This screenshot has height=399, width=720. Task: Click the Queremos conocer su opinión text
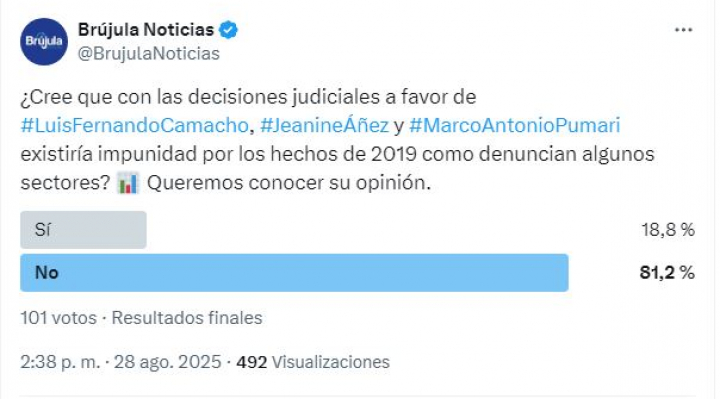(x=289, y=183)
